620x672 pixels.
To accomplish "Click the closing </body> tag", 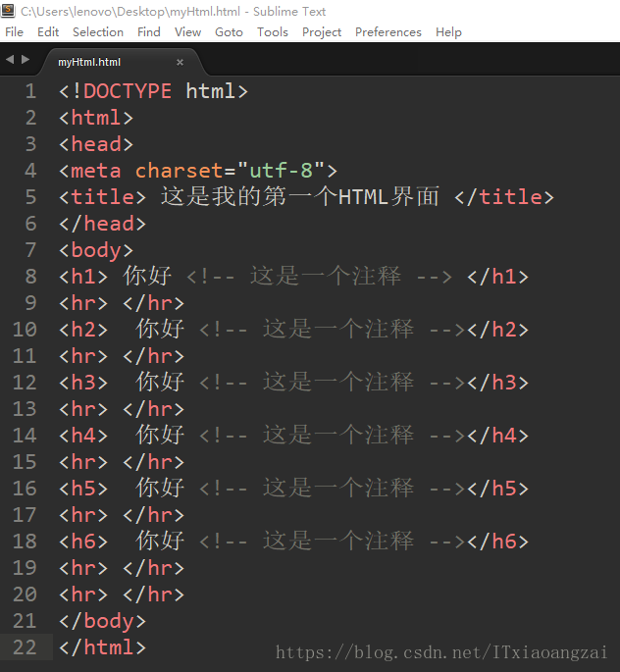I will (102, 621).
